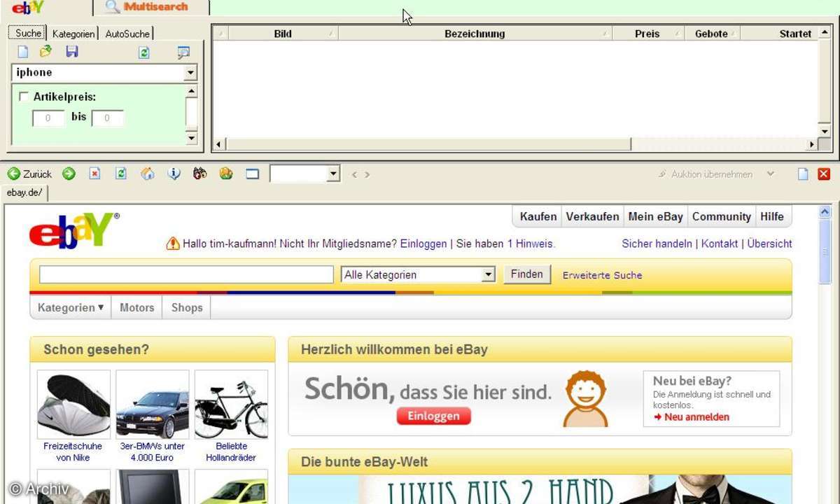Open saved search with folder icon
Screen dimensions: 840x504
[x=45, y=52]
